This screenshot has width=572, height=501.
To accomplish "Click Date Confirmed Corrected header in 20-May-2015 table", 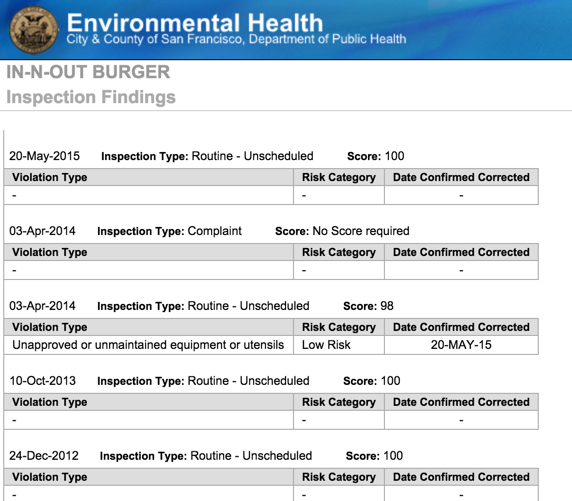I will click(x=461, y=177).
